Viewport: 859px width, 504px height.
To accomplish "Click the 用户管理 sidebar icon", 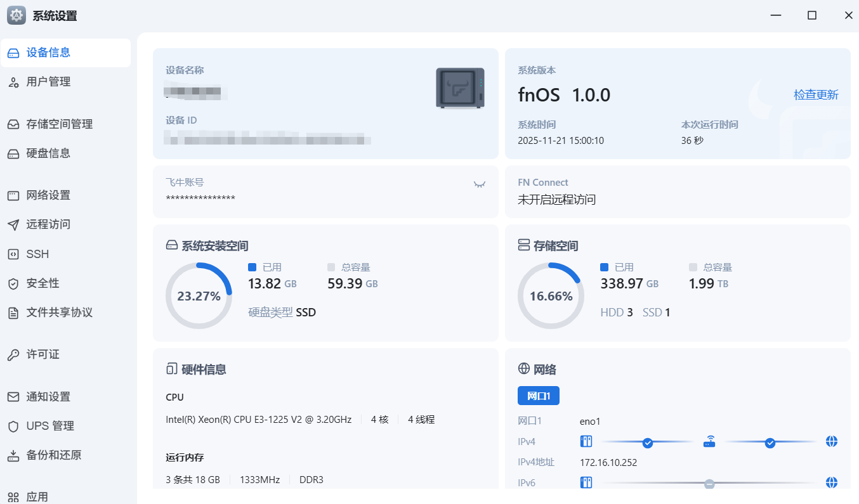I will pyautogui.click(x=13, y=82).
